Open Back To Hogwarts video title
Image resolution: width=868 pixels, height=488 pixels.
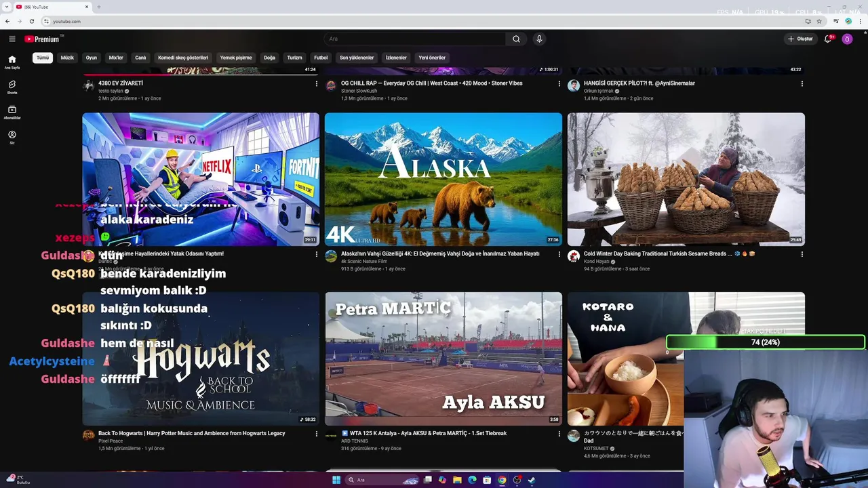coord(192,433)
